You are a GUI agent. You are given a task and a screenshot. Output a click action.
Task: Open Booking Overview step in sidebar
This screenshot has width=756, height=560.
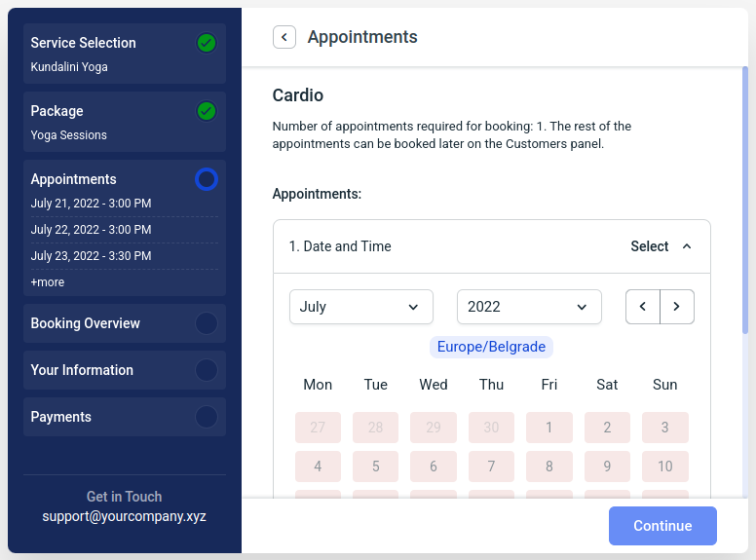pyautogui.click(x=125, y=323)
